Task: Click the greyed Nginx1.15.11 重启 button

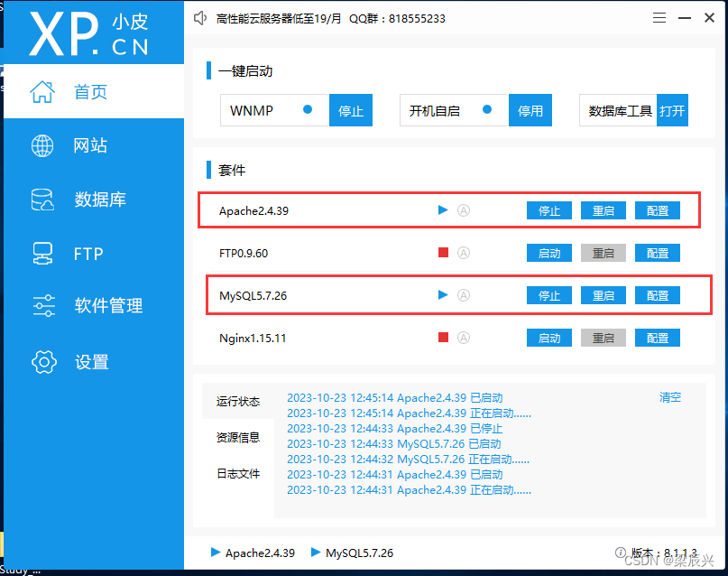Action: pyautogui.click(x=604, y=338)
